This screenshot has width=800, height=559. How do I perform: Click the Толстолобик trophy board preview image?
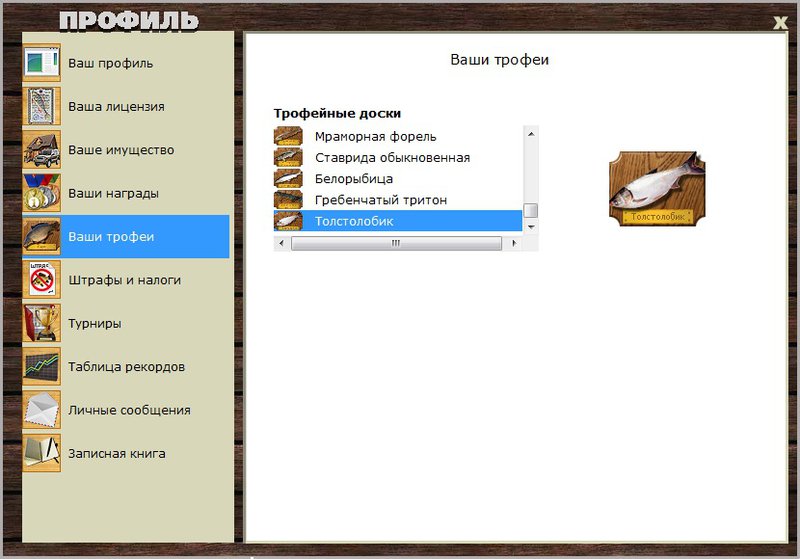point(657,188)
